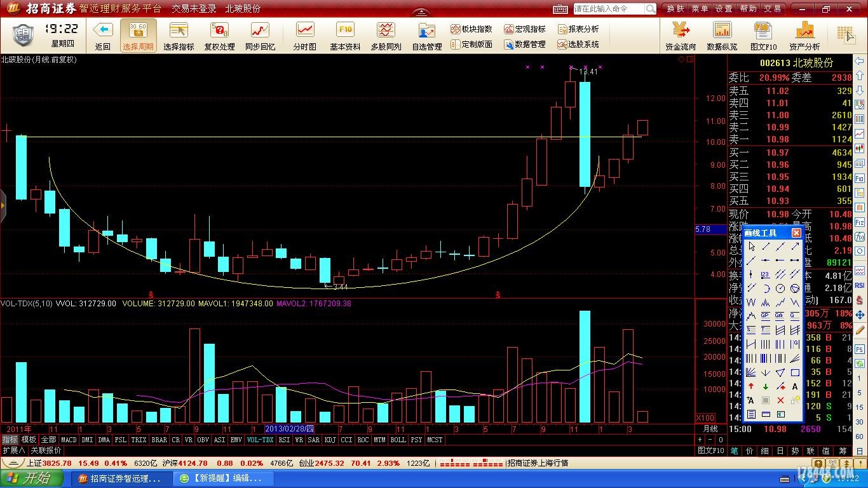Click the 图文F10 link below chart

(x=710, y=451)
